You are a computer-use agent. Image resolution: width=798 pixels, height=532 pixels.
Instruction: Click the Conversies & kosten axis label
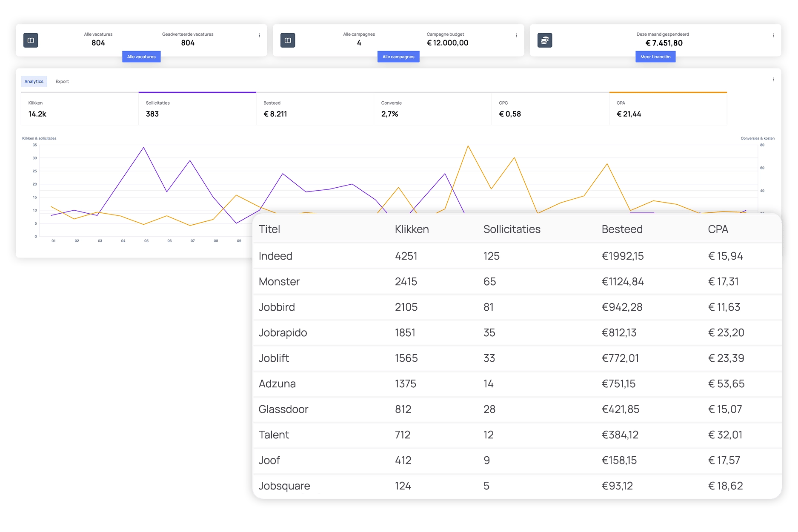(x=758, y=138)
